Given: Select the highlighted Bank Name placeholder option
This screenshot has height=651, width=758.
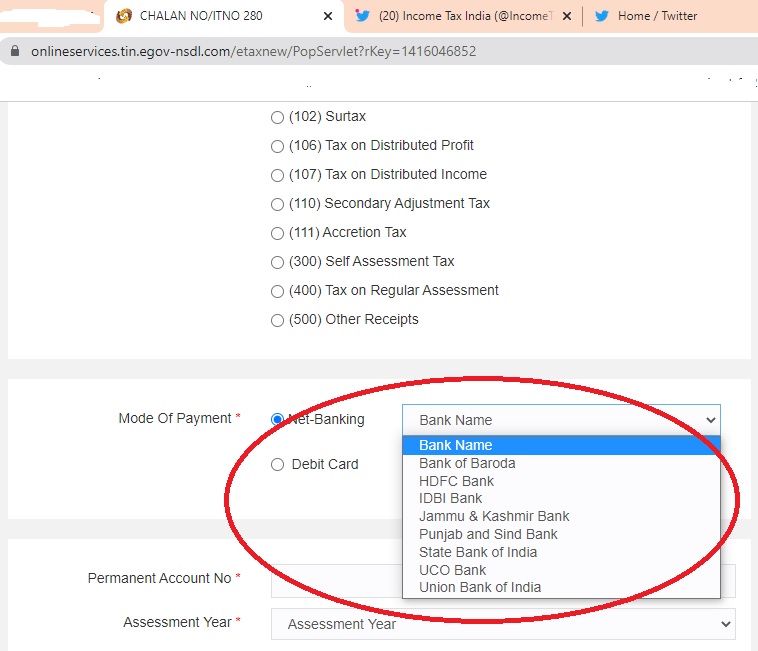Looking at the screenshot, I should point(561,445).
